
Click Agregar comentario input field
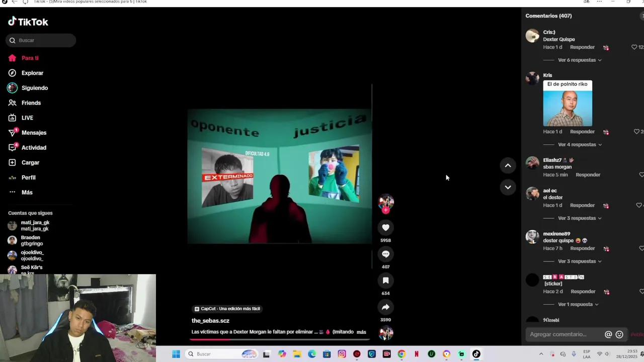coord(565,334)
